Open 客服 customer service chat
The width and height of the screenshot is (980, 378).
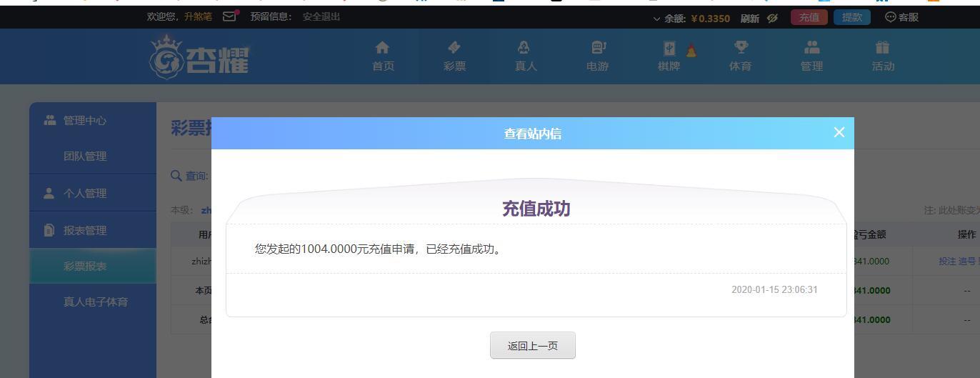pos(901,17)
